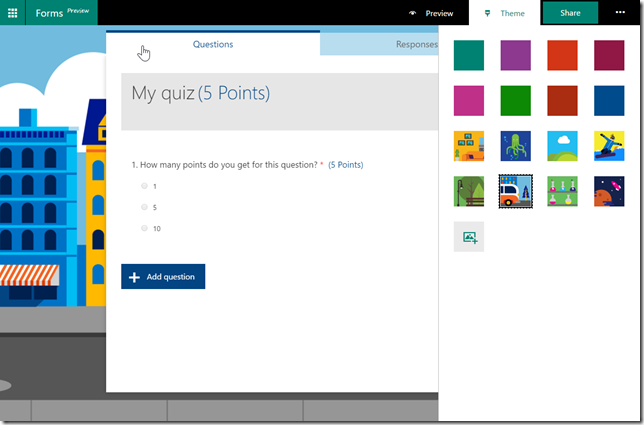Choose the snowboarder theme image

[x=609, y=146]
